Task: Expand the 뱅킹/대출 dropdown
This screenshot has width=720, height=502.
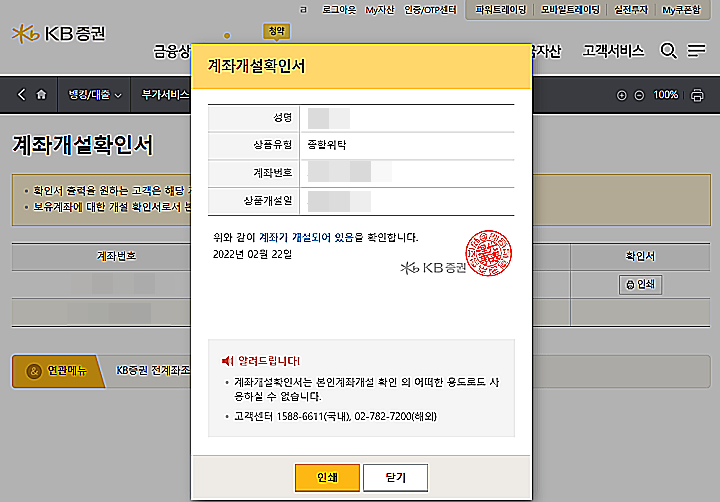Action: pyautogui.click(x=95, y=95)
